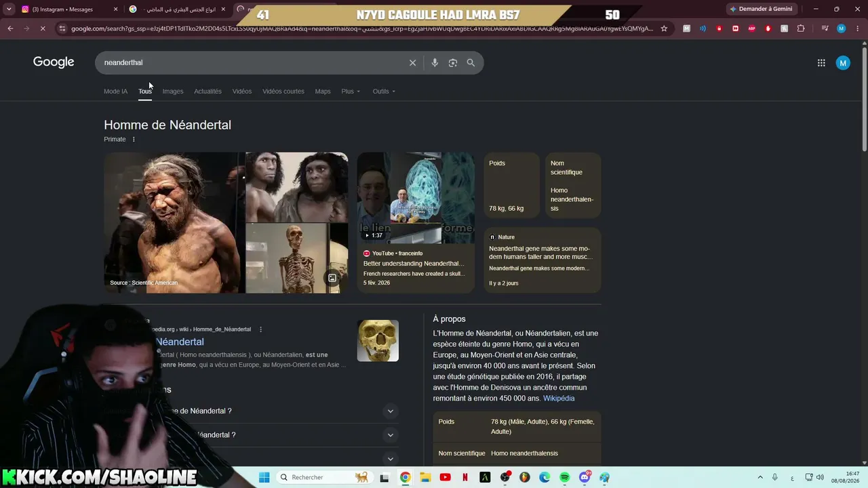868x488 pixels.
Task: Click the neanderthal search input field
Action: pos(251,62)
